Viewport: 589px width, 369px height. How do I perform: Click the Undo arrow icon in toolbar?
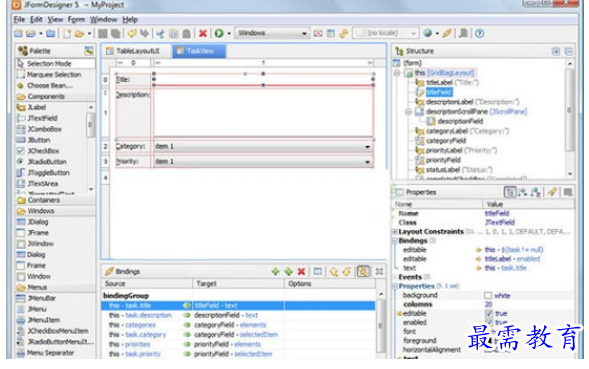click(x=132, y=33)
